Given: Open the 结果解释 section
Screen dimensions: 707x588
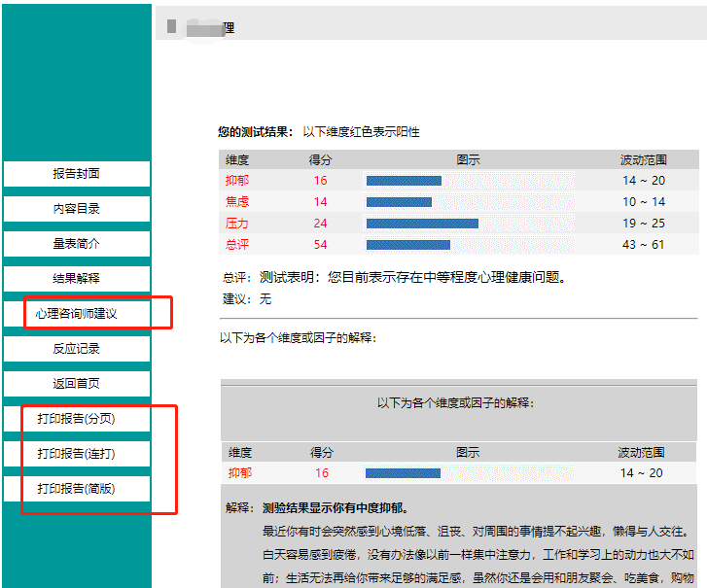Looking at the screenshot, I should point(76,279).
